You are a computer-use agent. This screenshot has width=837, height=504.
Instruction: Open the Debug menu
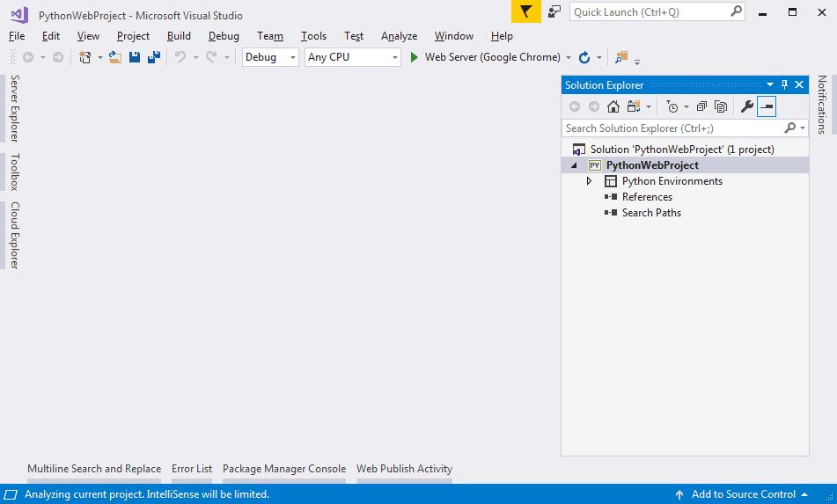(224, 36)
